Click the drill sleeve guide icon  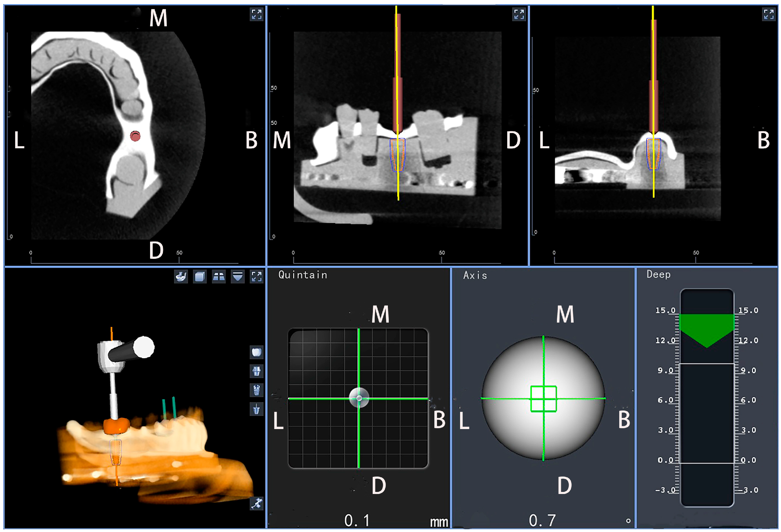(257, 409)
